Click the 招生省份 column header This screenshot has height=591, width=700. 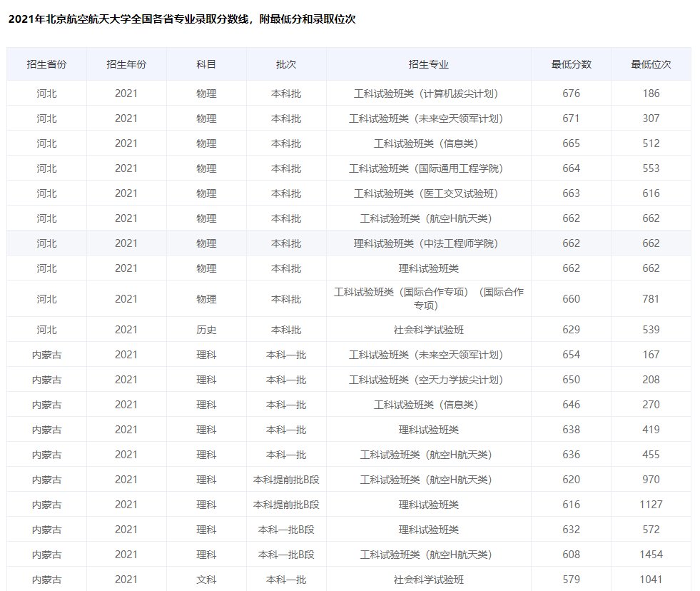point(46,64)
